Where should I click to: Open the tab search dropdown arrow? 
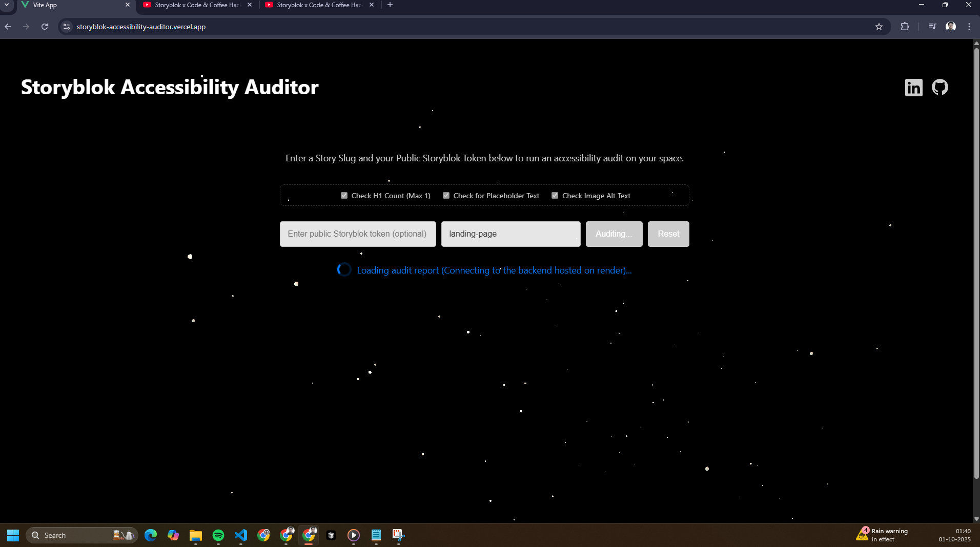coord(7,5)
